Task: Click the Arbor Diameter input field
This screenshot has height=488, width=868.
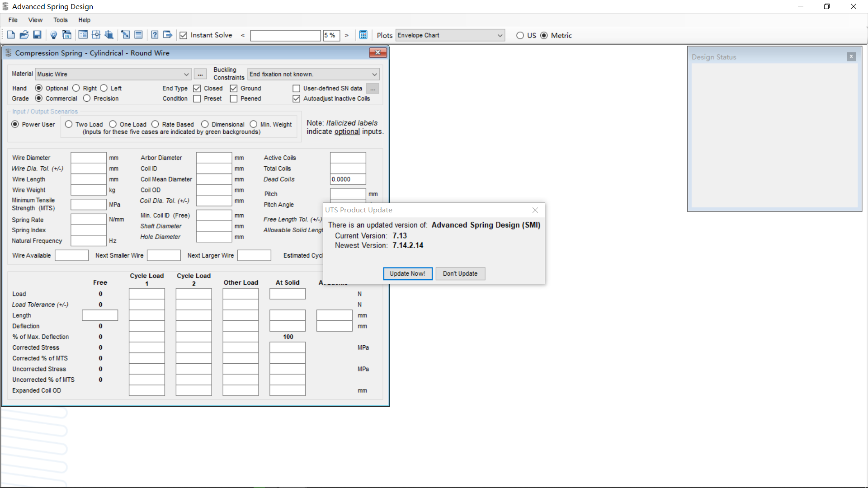Action: (214, 158)
